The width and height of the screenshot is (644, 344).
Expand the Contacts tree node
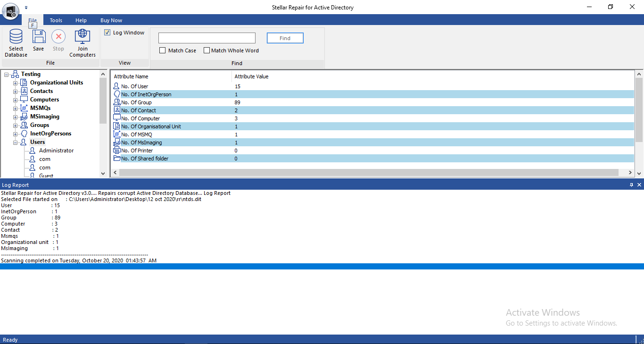click(16, 92)
